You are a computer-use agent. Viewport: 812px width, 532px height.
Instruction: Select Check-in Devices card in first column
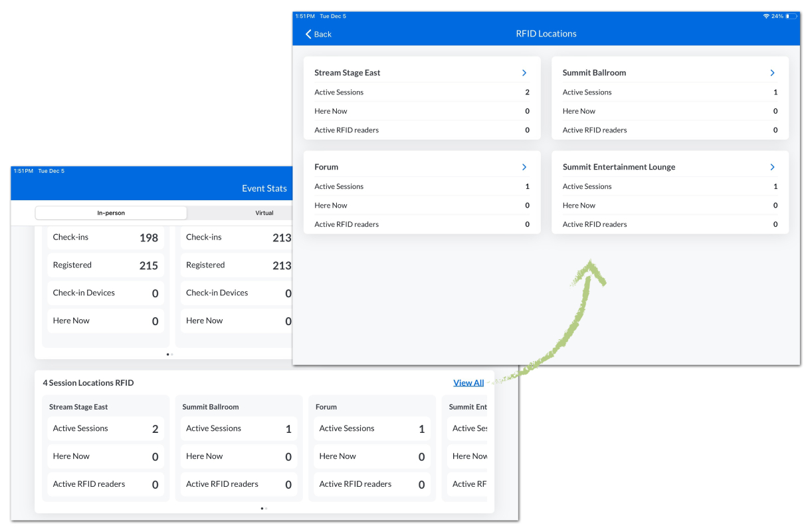click(106, 293)
